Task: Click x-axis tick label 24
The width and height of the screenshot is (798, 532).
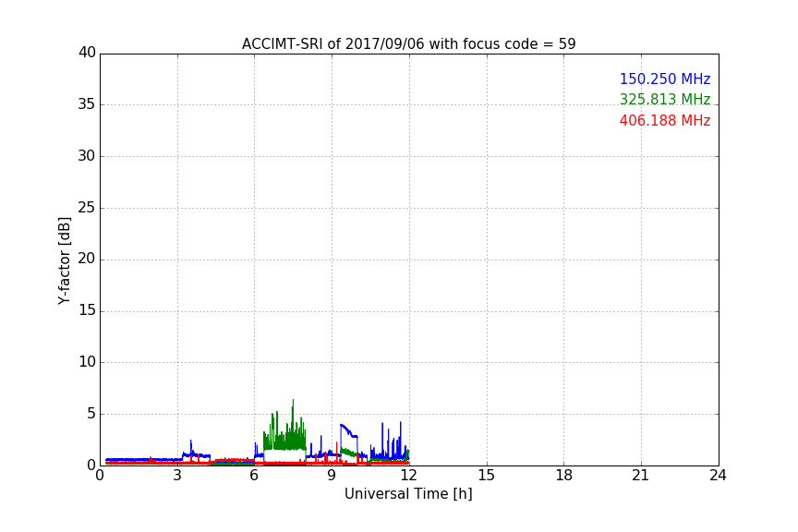Action: [x=718, y=476]
